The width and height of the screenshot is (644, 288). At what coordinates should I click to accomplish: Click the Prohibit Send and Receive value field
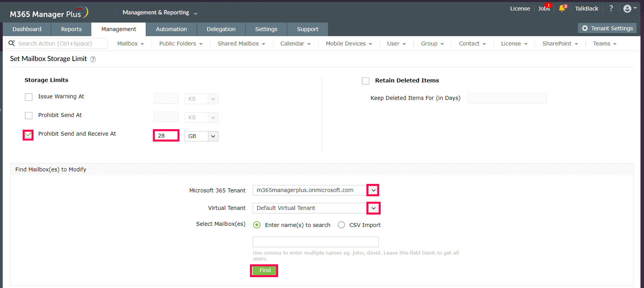pos(166,136)
